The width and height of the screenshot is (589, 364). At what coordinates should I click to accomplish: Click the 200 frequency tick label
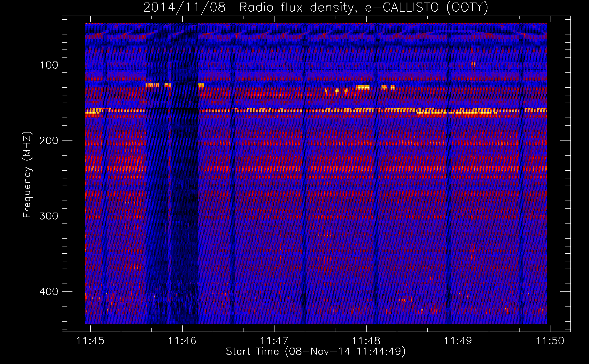point(49,141)
